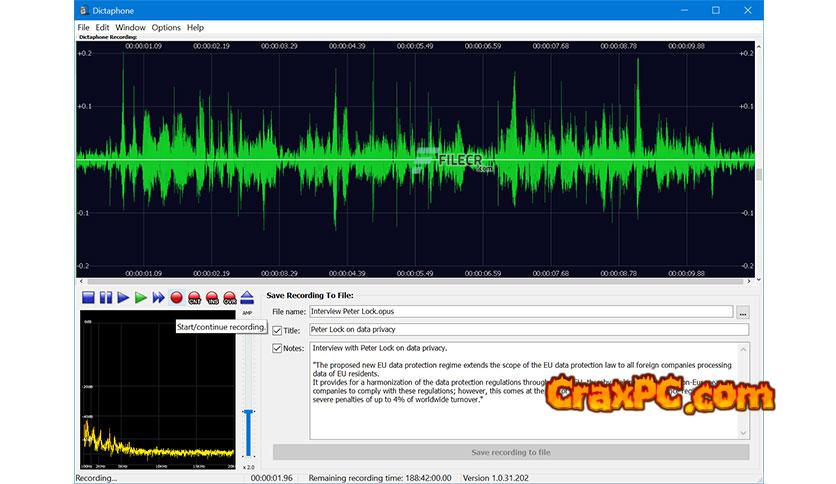Start recording with the plain red button
The image size is (836, 484).
coord(177,297)
